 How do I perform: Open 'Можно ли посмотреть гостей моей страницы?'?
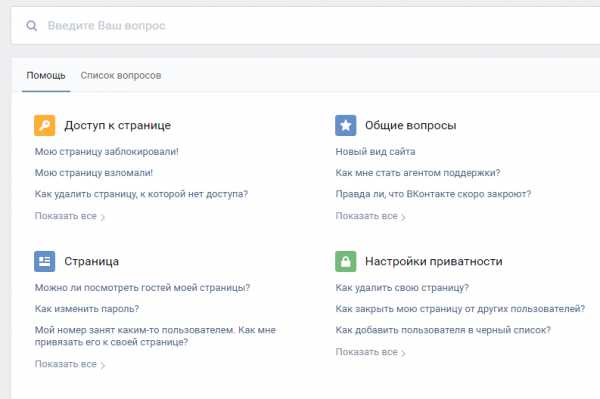(142, 288)
